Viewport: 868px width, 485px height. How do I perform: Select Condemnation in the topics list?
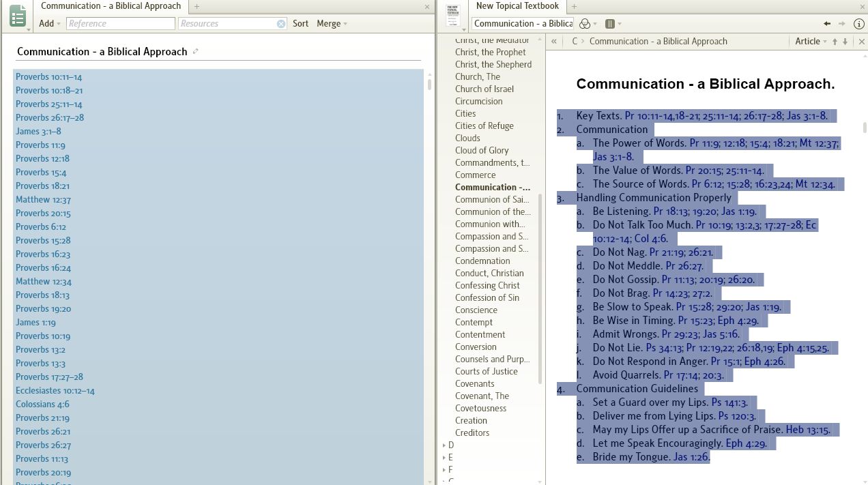pyautogui.click(x=482, y=261)
